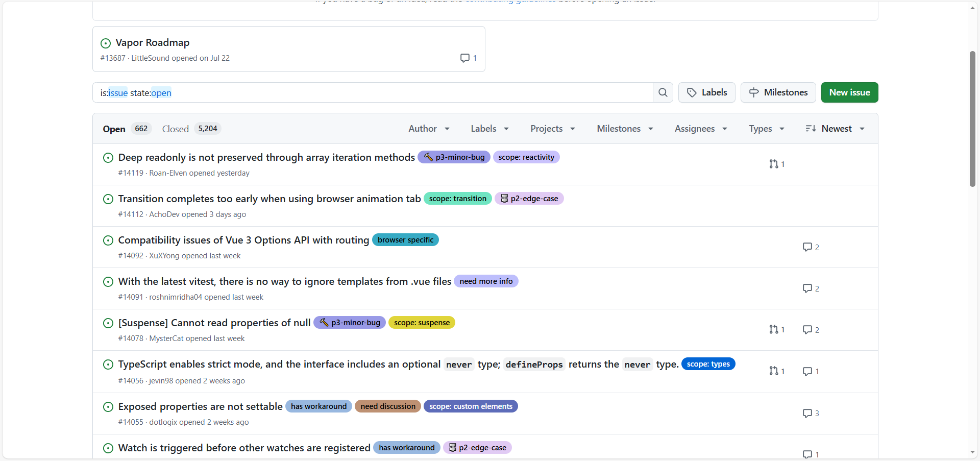Click comments icon on Compatibility issues row
This screenshot has height=461, width=980.
pos(807,247)
